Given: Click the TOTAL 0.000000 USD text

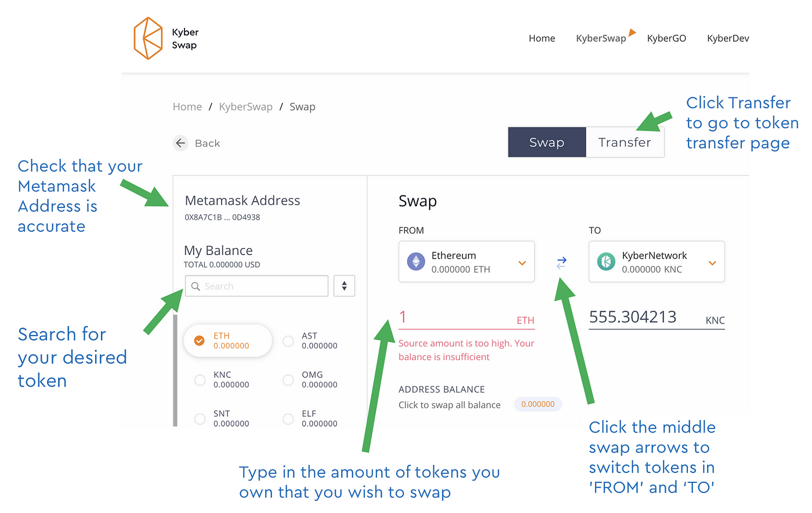Looking at the screenshot, I should tap(222, 265).
